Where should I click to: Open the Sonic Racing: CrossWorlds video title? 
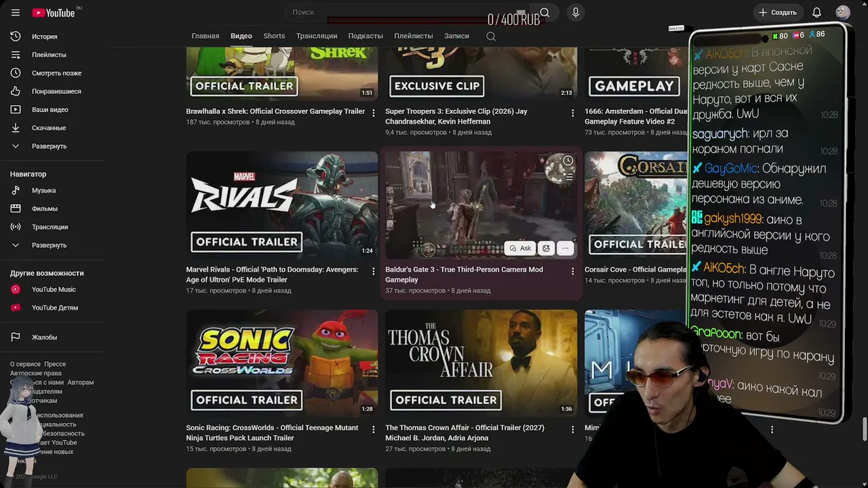[x=273, y=433]
